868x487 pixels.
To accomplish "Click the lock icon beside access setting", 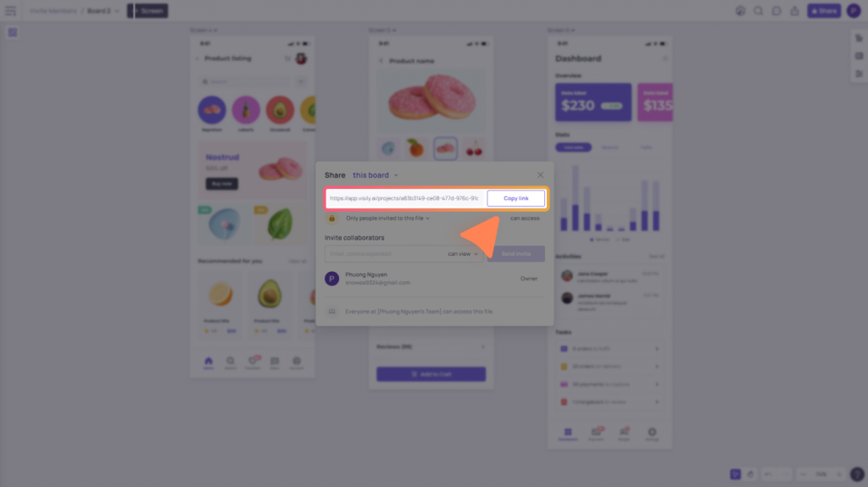I will (331, 218).
